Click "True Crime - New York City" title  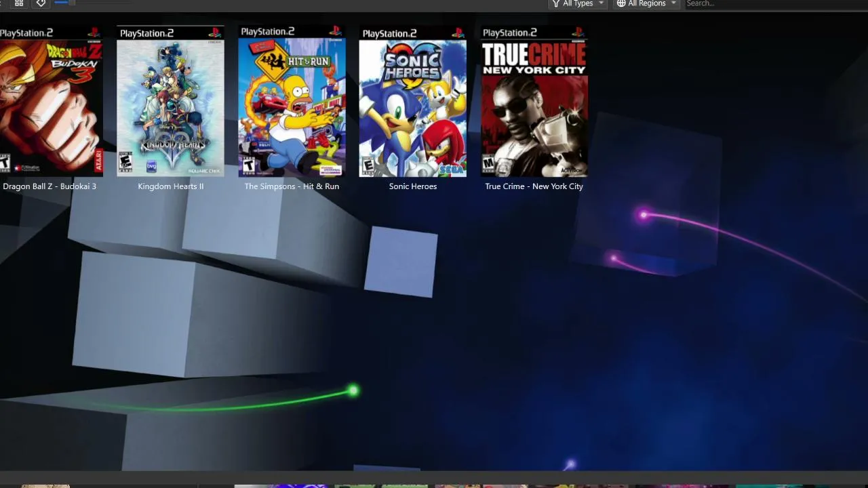[x=534, y=186]
